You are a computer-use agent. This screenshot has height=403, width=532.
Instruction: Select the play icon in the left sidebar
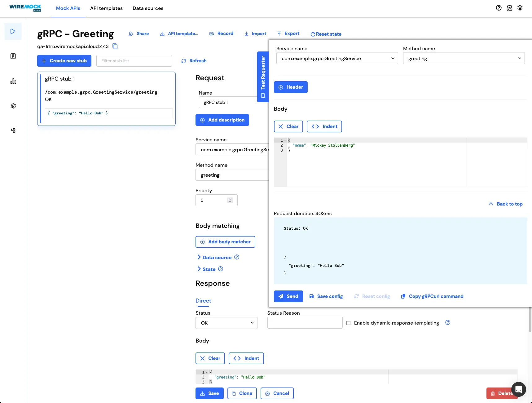pyautogui.click(x=13, y=31)
